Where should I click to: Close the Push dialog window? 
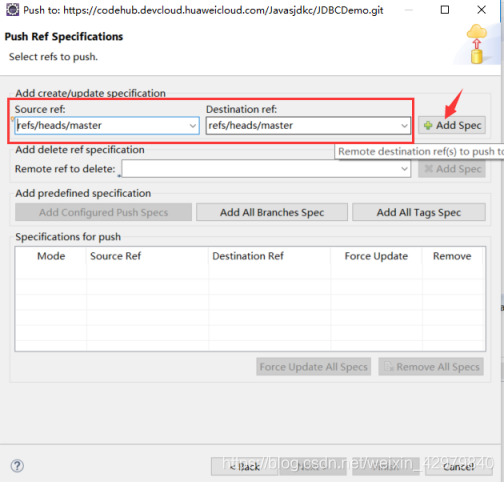click(481, 10)
